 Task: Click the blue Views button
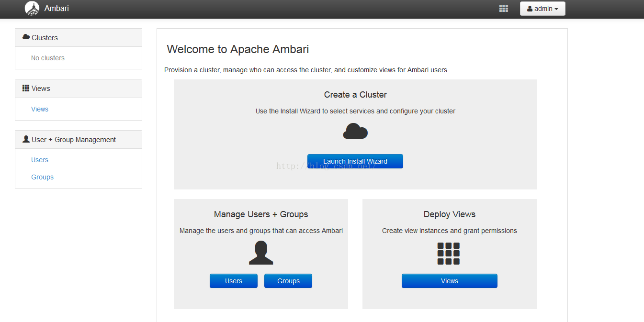pyautogui.click(x=450, y=281)
